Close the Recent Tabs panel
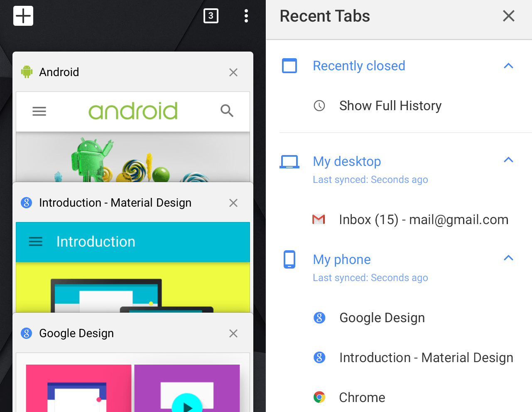The image size is (532, 412). tap(508, 16)
